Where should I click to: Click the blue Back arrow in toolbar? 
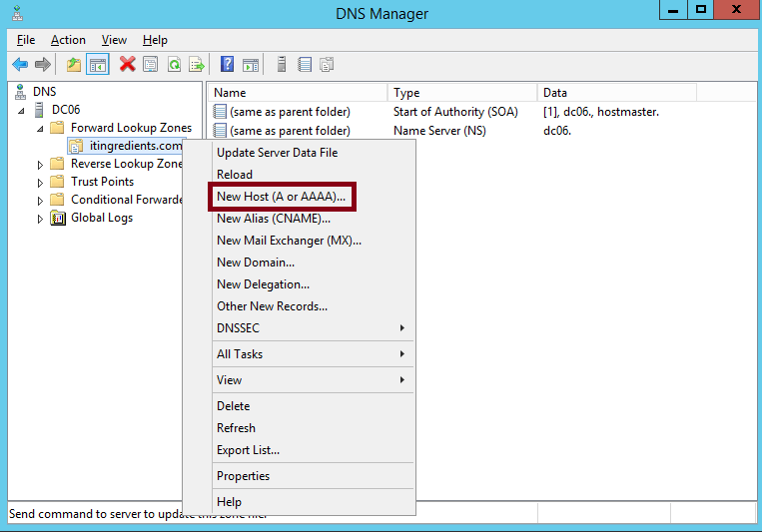(19, 65)
